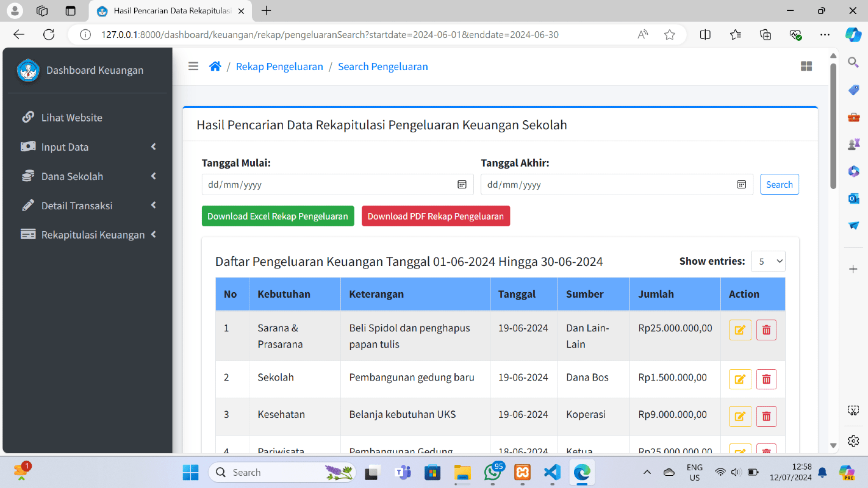868x488 pixels.
Task: Delete the Sekolah expense row
Action: pos(766,379)
